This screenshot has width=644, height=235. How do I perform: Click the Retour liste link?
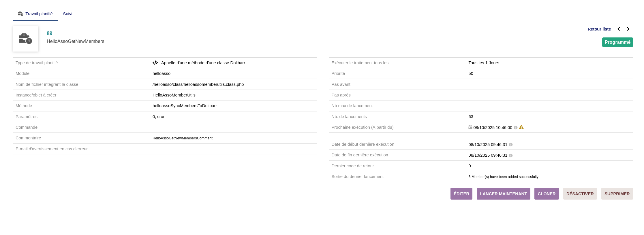click(599, 29)
